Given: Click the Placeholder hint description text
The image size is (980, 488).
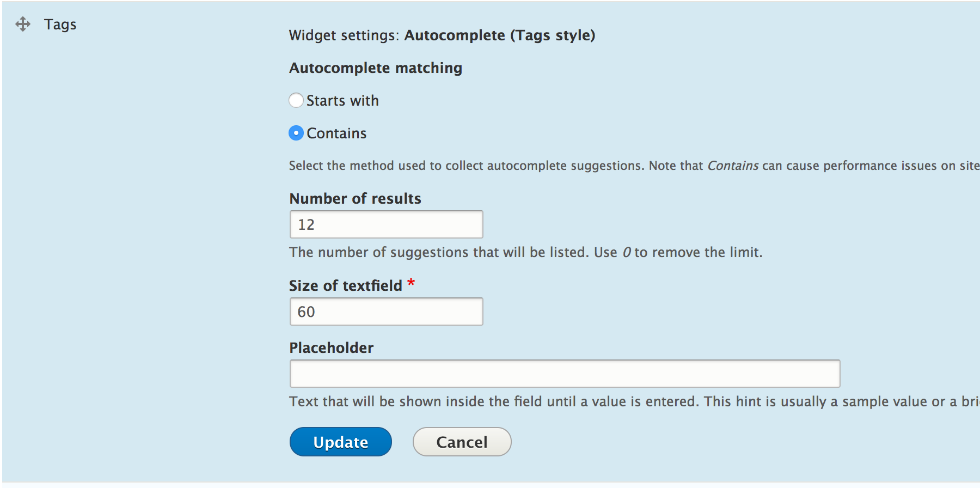Looking at the screenshot, I should (x=634, y=401).
